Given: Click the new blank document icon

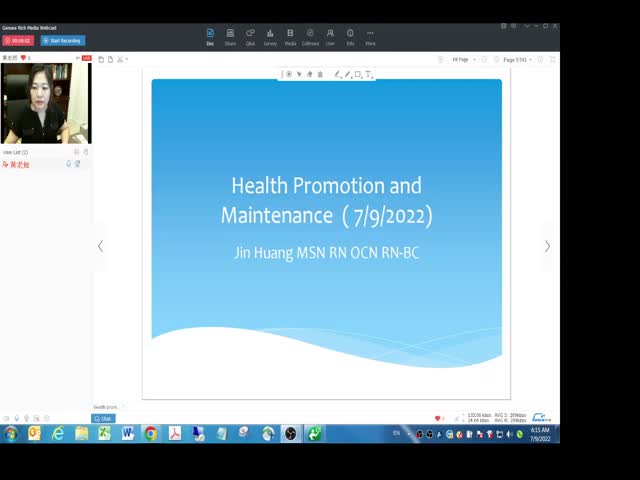Looking at the screenshot, I should point(111,60).
